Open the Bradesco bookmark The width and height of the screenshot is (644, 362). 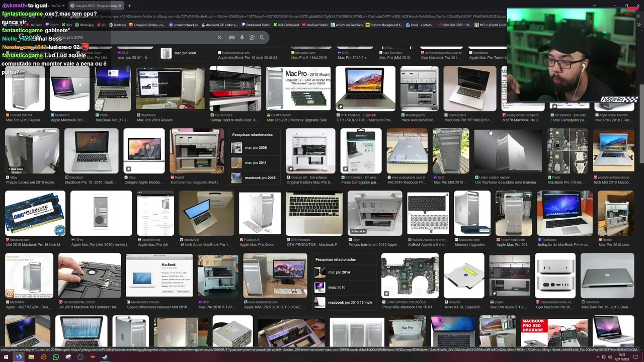117,25
